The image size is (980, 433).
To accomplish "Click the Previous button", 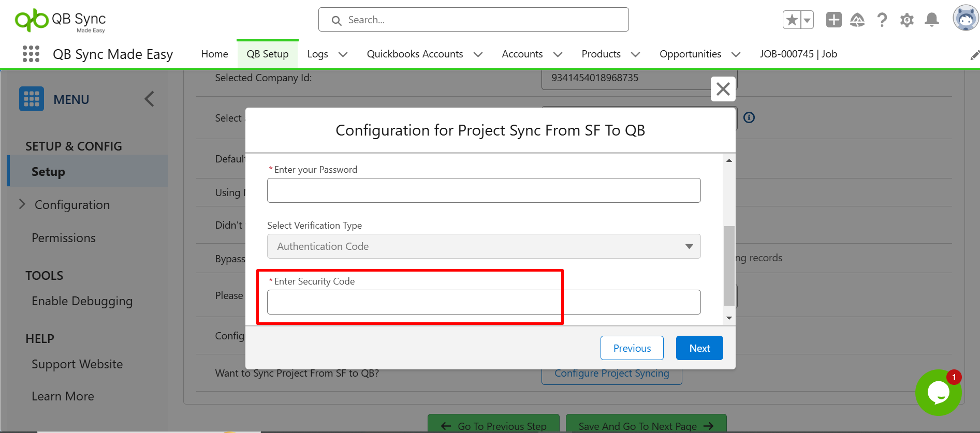I will coord(632,348).
